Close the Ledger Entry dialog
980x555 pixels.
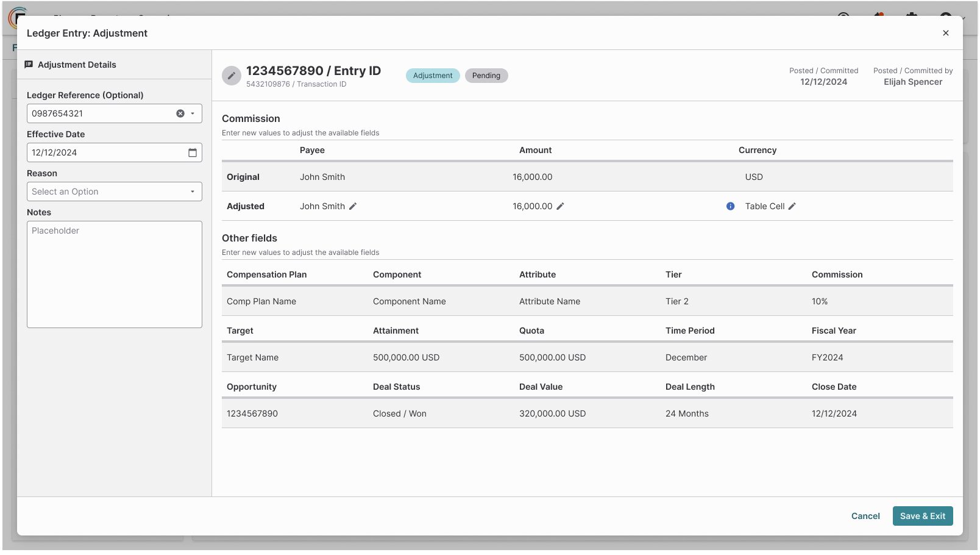pyautogui.click(x=946, y=33)
